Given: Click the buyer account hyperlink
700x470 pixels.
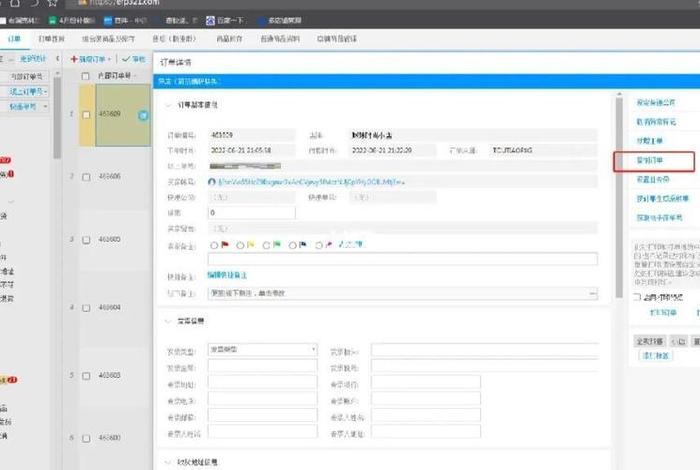Looking at the screenshot, I should pos(312,182).
